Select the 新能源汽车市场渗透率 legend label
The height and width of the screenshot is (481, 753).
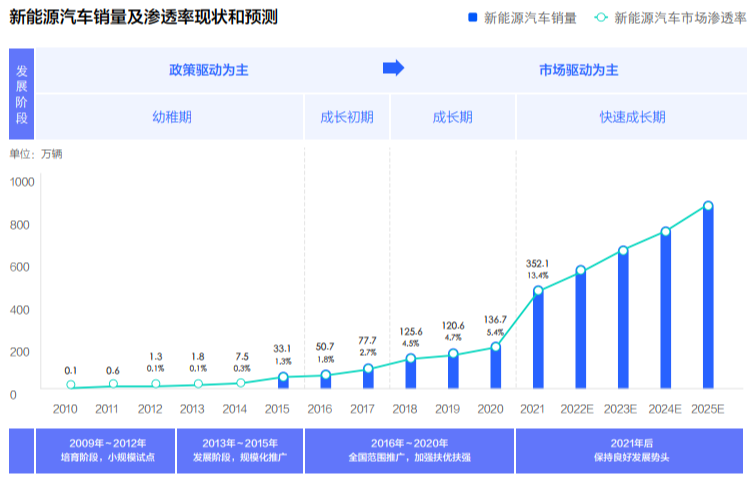tap(680, 18)
